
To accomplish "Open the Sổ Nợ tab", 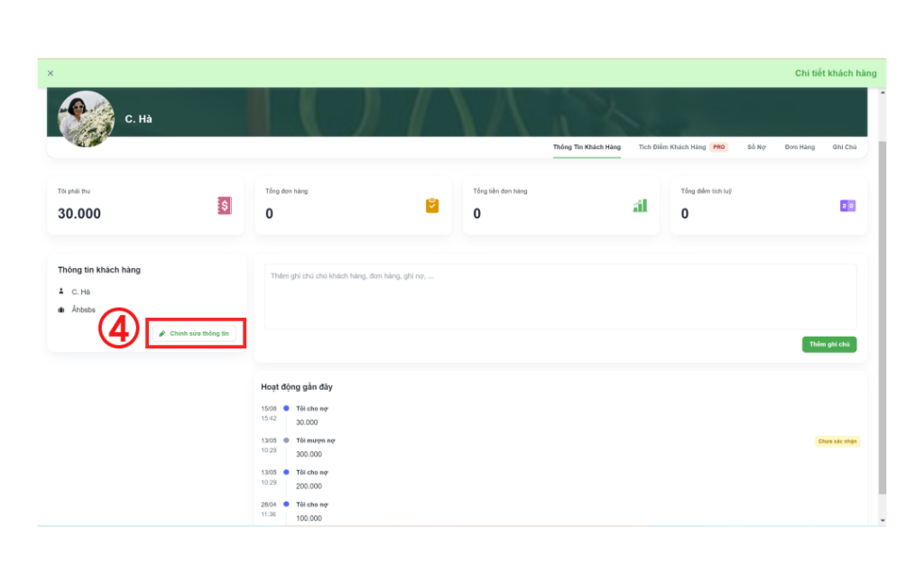I will pyautogui.click(x=756, y=146).
